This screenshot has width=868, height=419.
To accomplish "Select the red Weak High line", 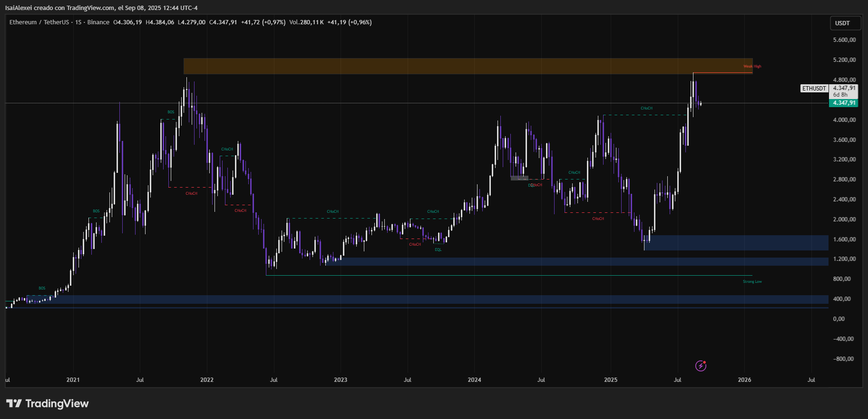I will click(x=723, y=73).
